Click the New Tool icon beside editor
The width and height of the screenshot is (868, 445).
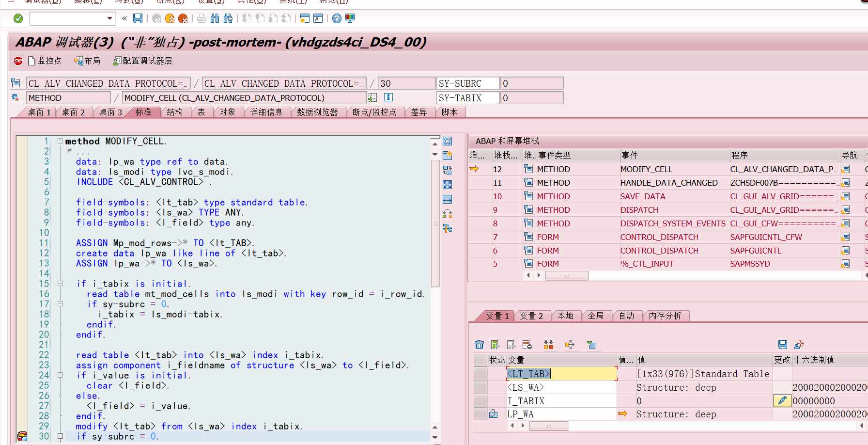(448, 156)
